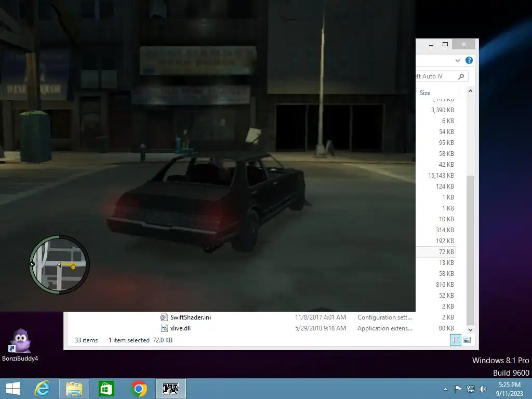
Task: Expand the Explorer ribbon chevron
Action: [x=457, y=60]
